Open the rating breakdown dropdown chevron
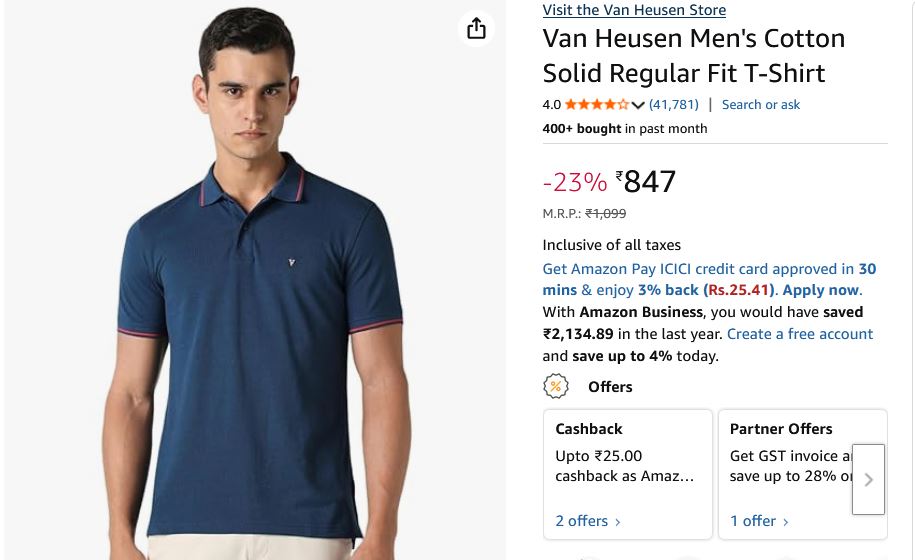915x560 pixels. click(x=638, y=105)
